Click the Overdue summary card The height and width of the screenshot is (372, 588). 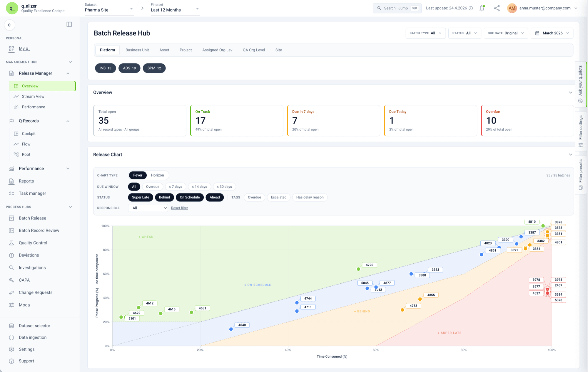click(527, 121)
